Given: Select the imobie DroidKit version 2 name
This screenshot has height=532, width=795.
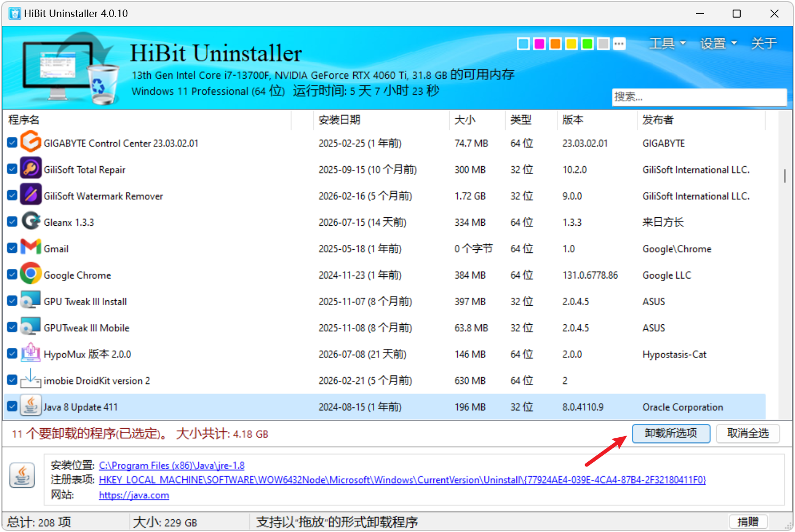Looking at the screenshot, I should 96,381.
